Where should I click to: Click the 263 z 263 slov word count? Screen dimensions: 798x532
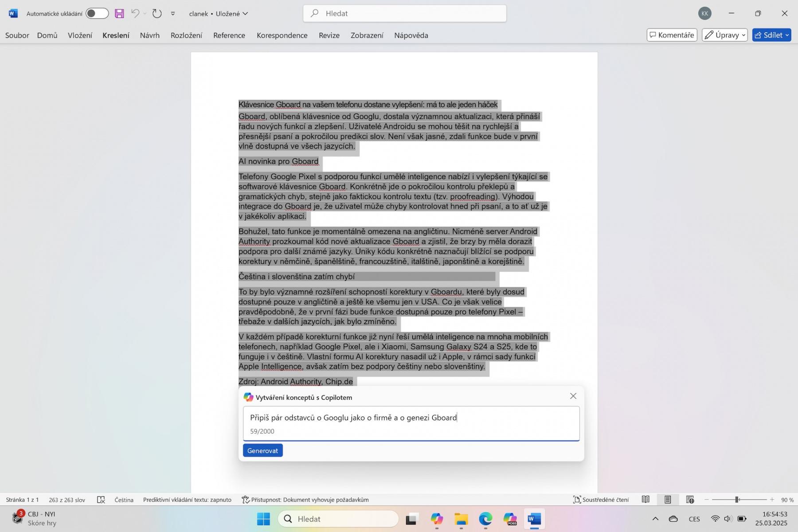coord(67,500)
